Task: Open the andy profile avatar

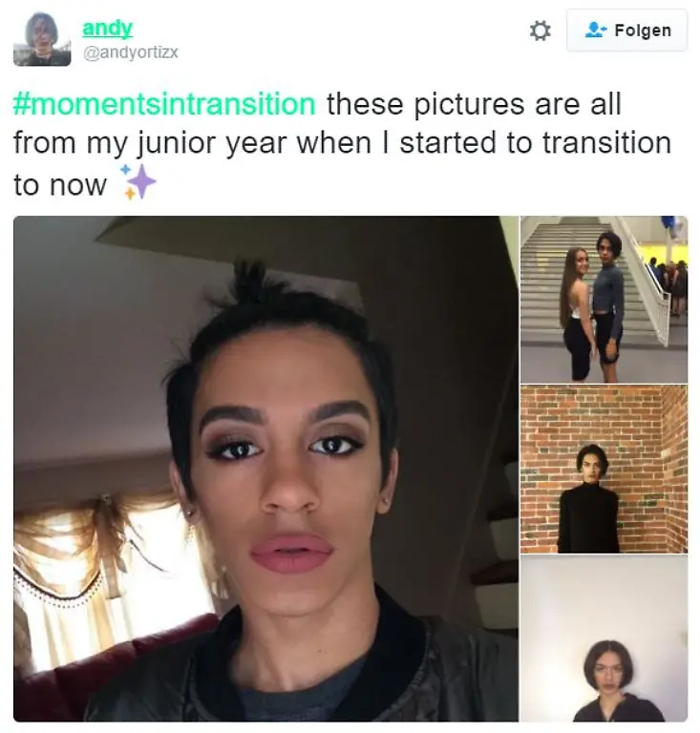Action: coord(42,38)
